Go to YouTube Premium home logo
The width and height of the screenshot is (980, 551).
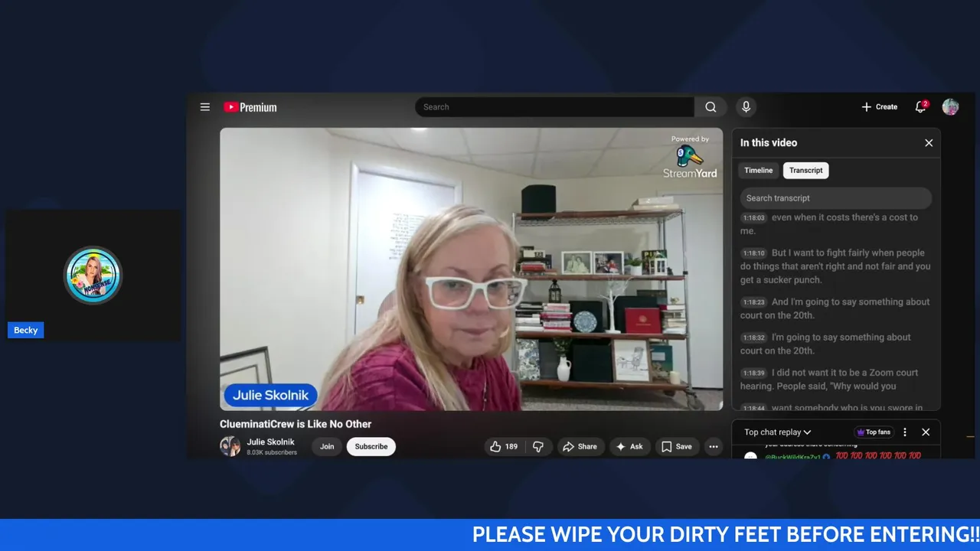click(250, 107)
